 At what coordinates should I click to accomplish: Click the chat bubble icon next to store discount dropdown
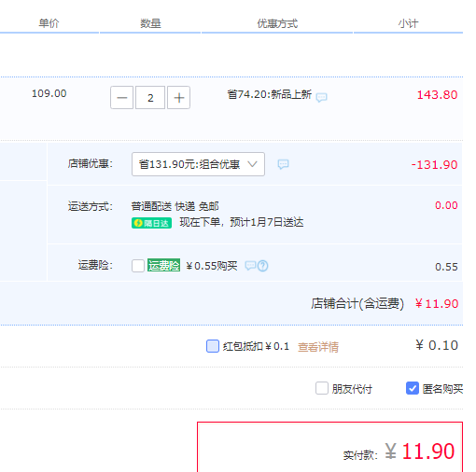[x=283, y=164]
